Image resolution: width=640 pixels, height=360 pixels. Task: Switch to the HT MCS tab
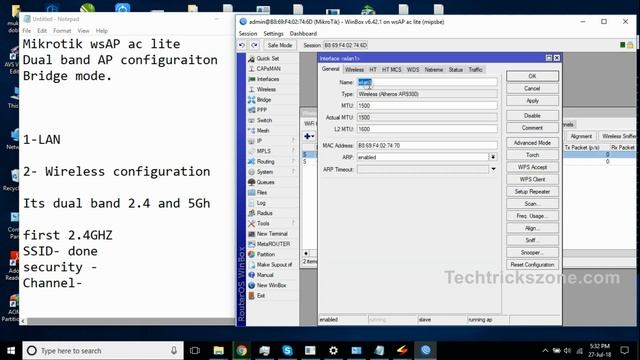click(391, 70)
